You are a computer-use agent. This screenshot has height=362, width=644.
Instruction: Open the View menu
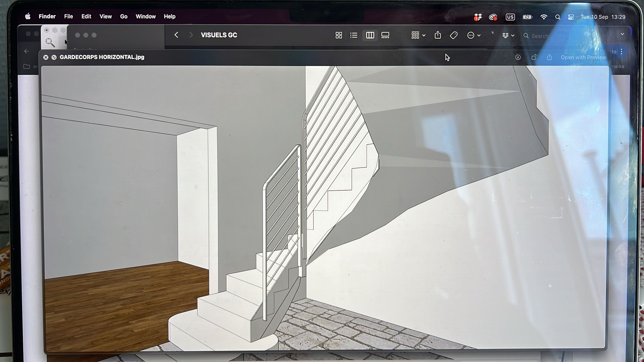coord(106,16)
